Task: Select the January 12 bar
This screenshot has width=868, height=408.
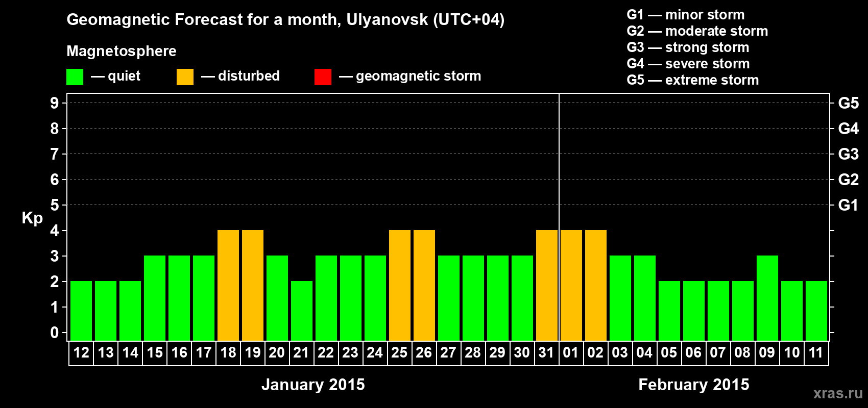Action: 81,311
